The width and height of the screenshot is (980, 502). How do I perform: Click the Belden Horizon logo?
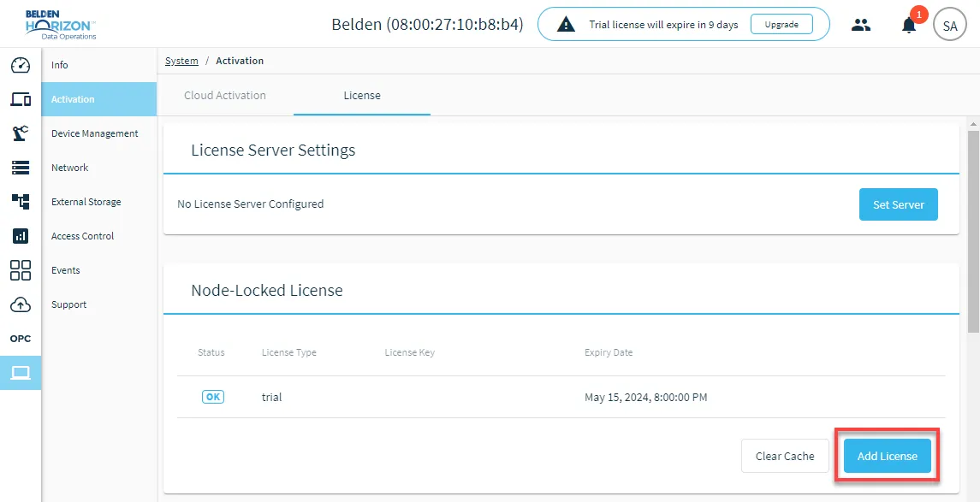[x=61, y=25]
